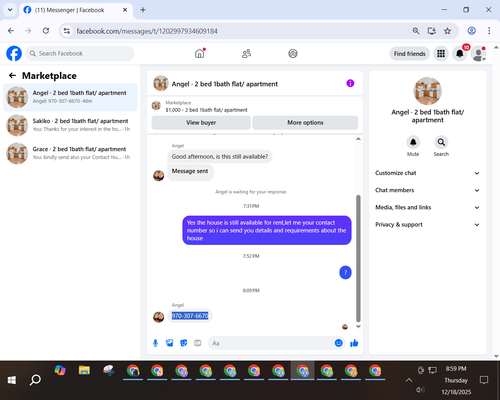Open the Sakiko conversation in Marketplace list
This screenshot has height=400, width=500.
[70, 125]
